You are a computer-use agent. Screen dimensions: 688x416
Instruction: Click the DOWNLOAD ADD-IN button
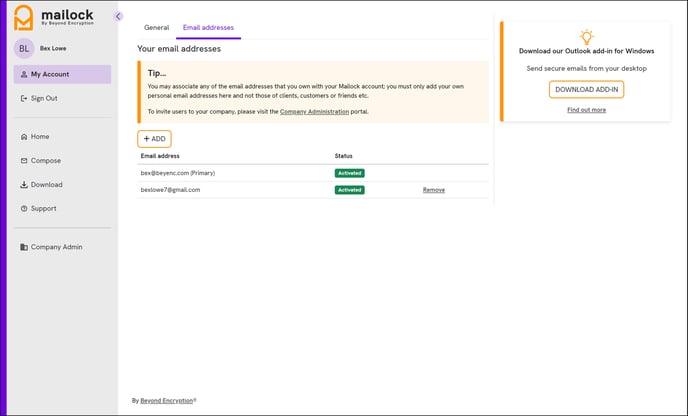coord(587,90)
